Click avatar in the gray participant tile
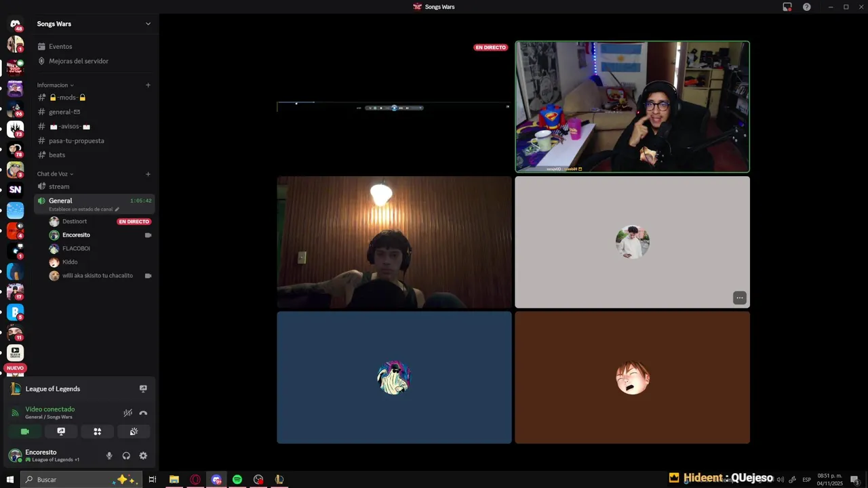Viewport: 868px width, 488px height. 632,243
